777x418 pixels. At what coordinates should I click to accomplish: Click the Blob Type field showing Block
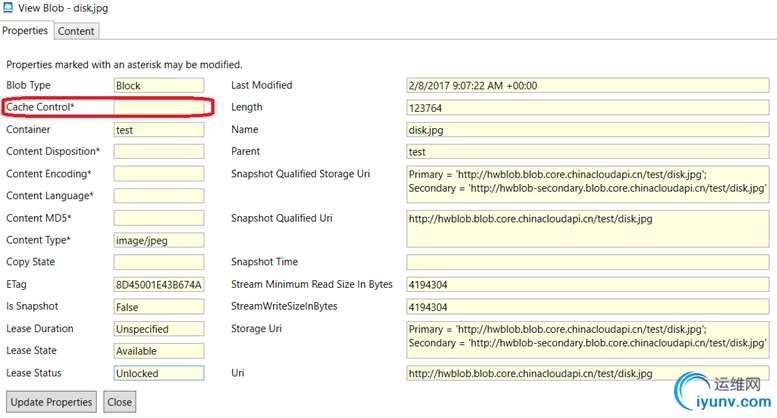pyautogui.click(x=158, y=86)
